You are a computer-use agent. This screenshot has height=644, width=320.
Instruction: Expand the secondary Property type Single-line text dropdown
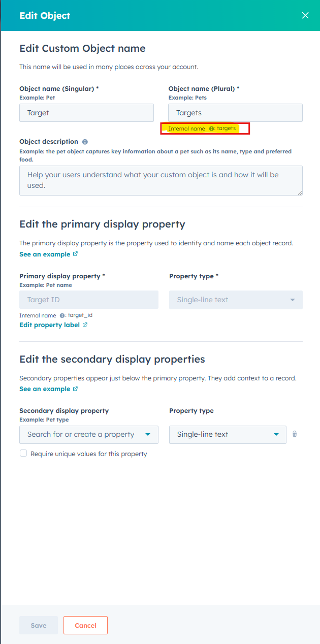pos(228,435)
